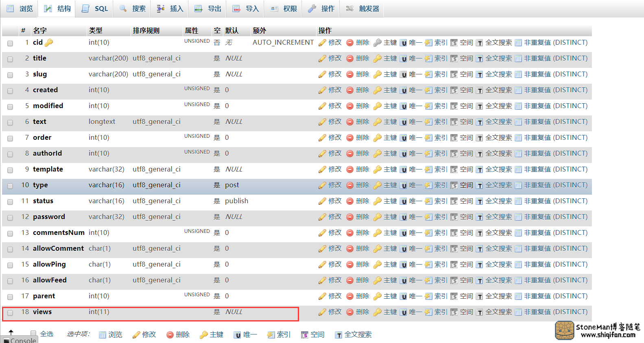Switch to the SQL tab
This screenshot has height=343, width=644.
[x=95, y=9]
